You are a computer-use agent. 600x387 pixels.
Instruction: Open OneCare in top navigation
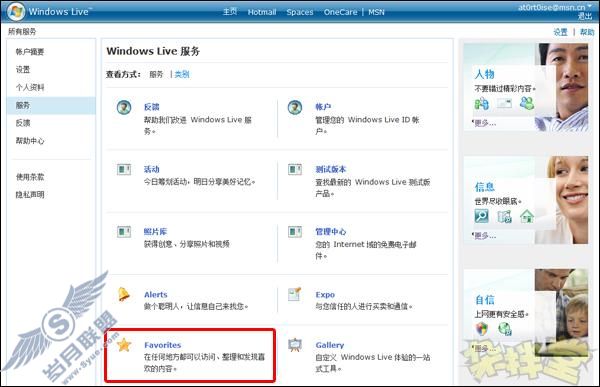pos(341,12)
